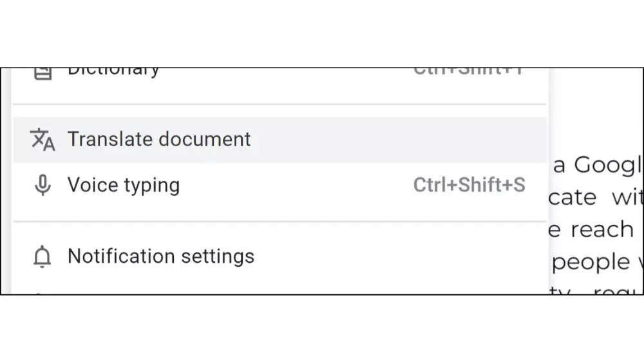The image size is (644, 362).
Task: Choose the Voice typing menu entry
Action: pos(279,186)
